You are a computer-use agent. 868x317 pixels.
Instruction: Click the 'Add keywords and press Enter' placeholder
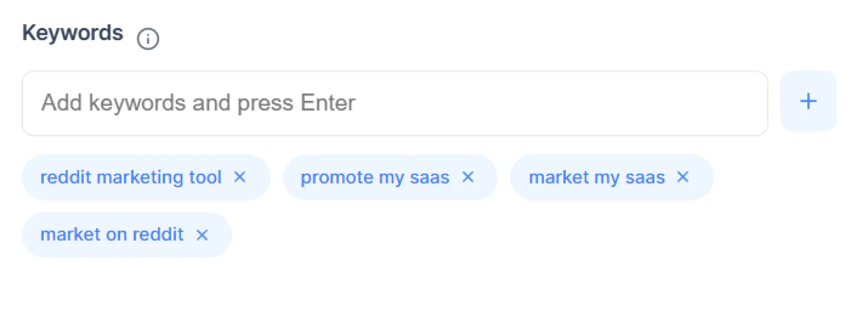pyautogui.click(x=198, y=103)
